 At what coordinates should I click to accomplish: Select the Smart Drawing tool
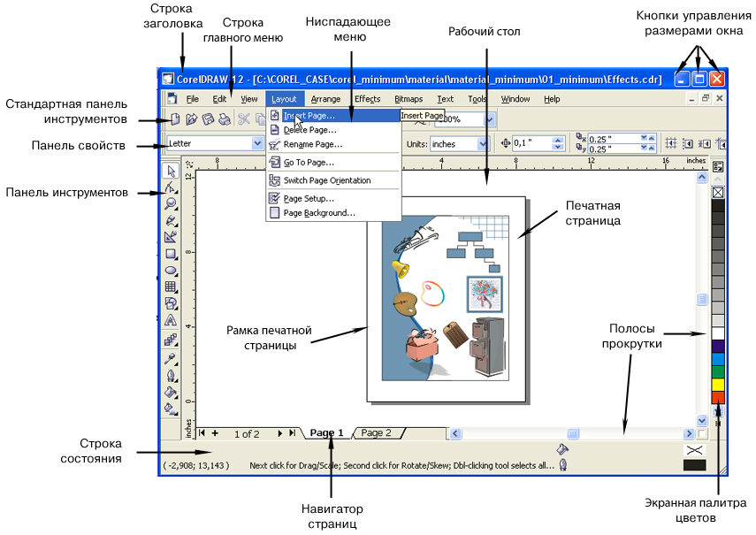(171, 237)
